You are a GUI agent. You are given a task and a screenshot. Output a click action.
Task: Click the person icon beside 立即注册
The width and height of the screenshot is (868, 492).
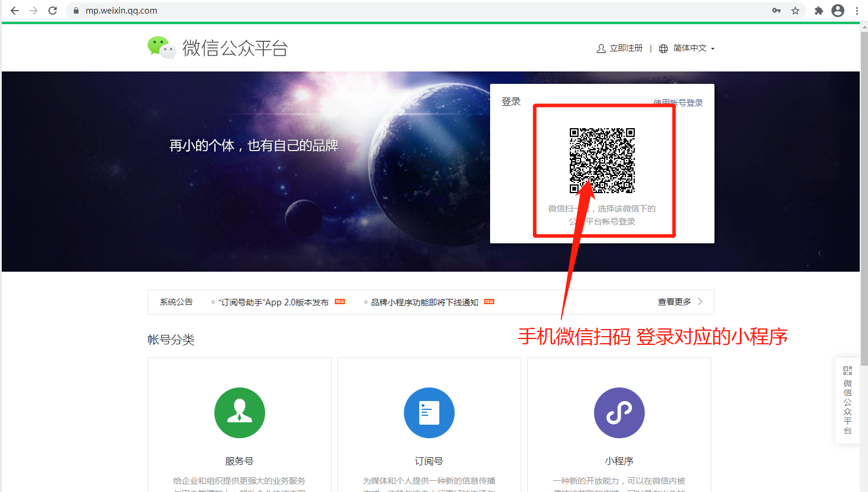pyautogui.click(x=601, y=48)
